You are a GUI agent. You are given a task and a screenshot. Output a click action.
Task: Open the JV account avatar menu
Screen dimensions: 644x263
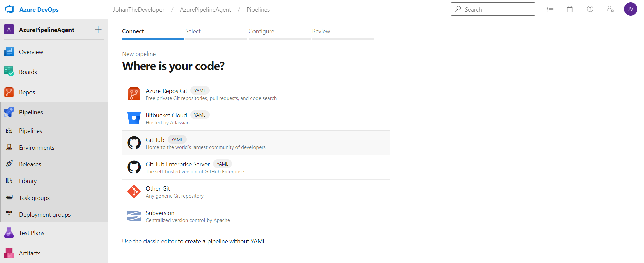pyautogui.click(x=631, y=9)
